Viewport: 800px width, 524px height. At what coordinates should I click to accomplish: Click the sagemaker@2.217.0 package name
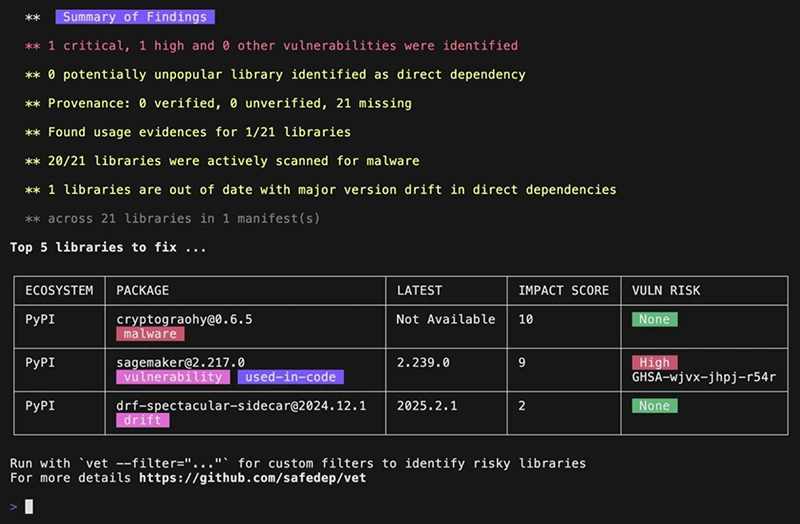click(180, 362)
